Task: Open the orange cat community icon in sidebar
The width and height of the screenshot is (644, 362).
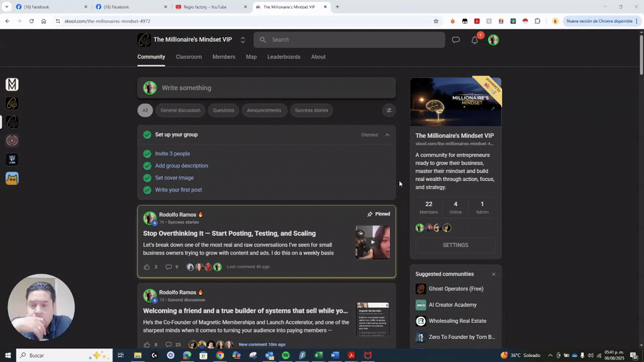Action: (x=12, y=178)
